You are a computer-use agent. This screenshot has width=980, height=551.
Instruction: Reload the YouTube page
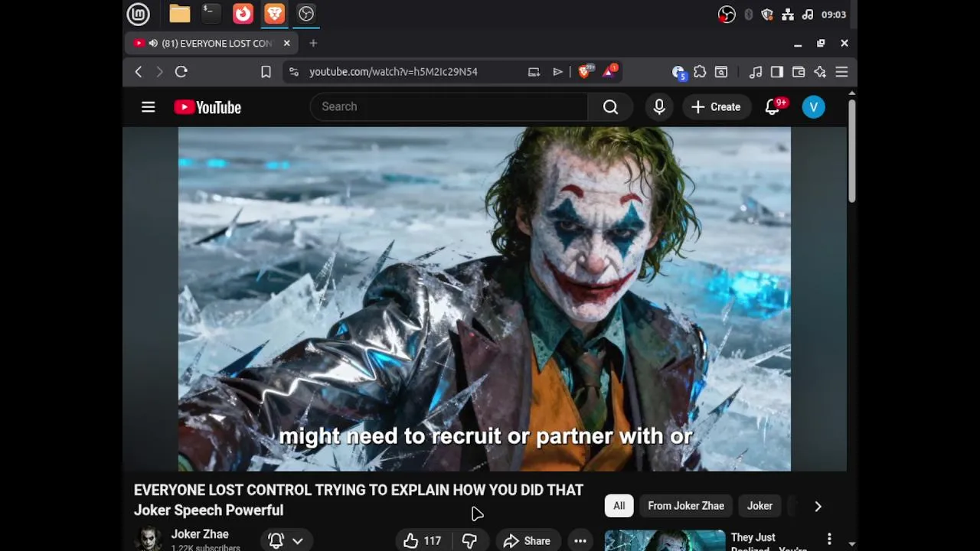coord(181,72)
